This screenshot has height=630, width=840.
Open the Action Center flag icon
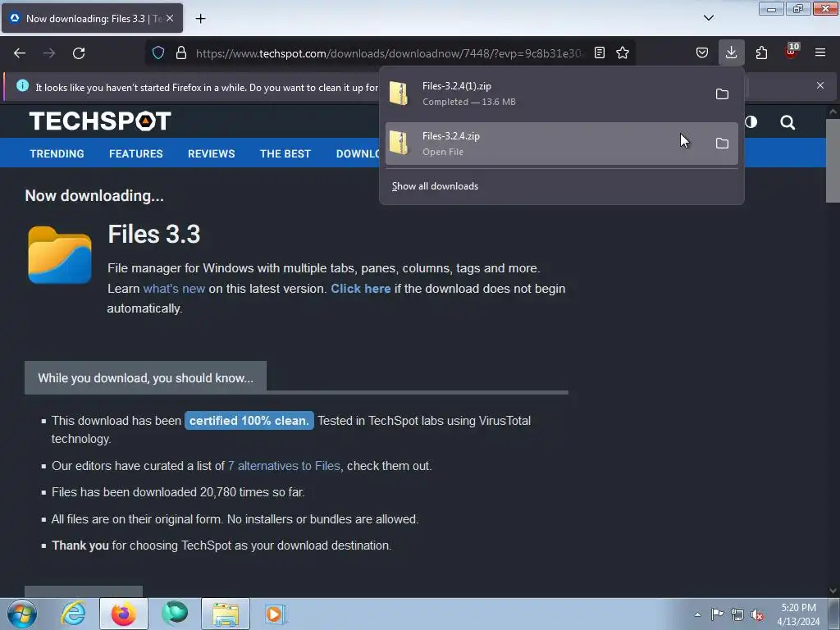pos(717,614)
